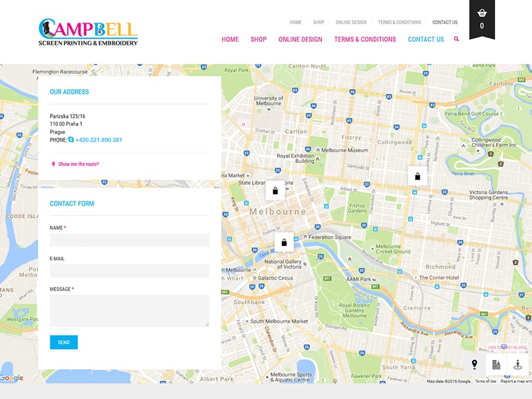Image resolution: width=532 pixels, height=399 pixels.
Task: Click the Google logo on the map
Action: pos(11,378)
